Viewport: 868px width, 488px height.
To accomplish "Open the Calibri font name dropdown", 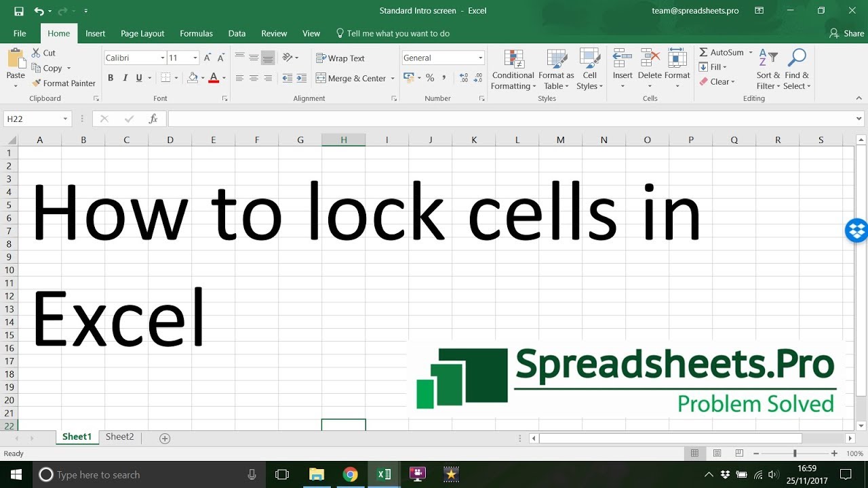I will click(163, 58).
